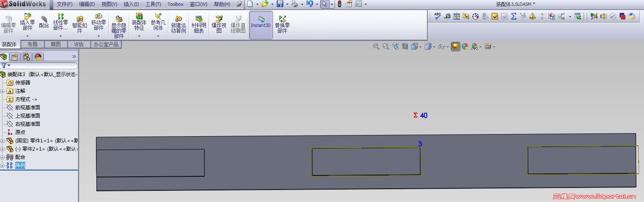Open the 文件(F) menu
The width and height of the screenshot is (644, 202).
point(65,4)
